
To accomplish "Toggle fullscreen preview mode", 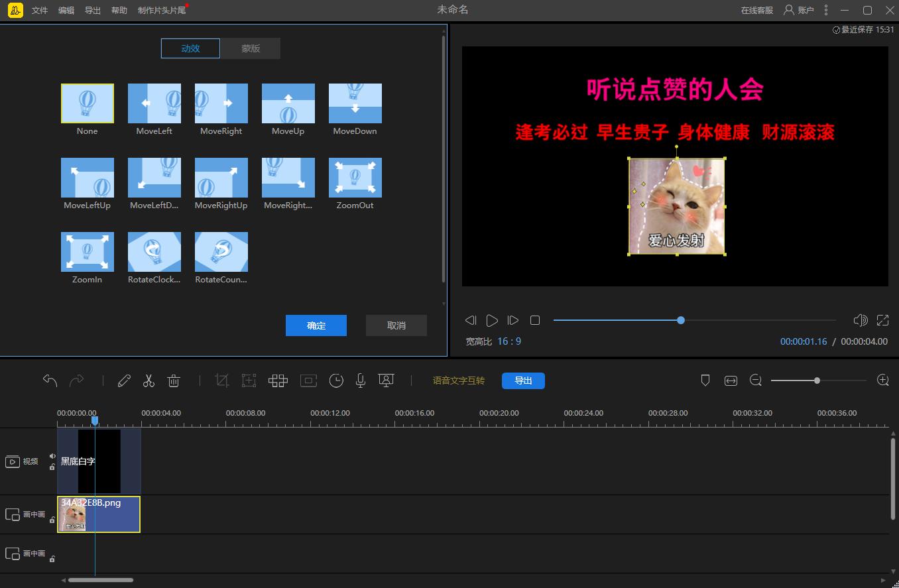I will click(882, 320).
